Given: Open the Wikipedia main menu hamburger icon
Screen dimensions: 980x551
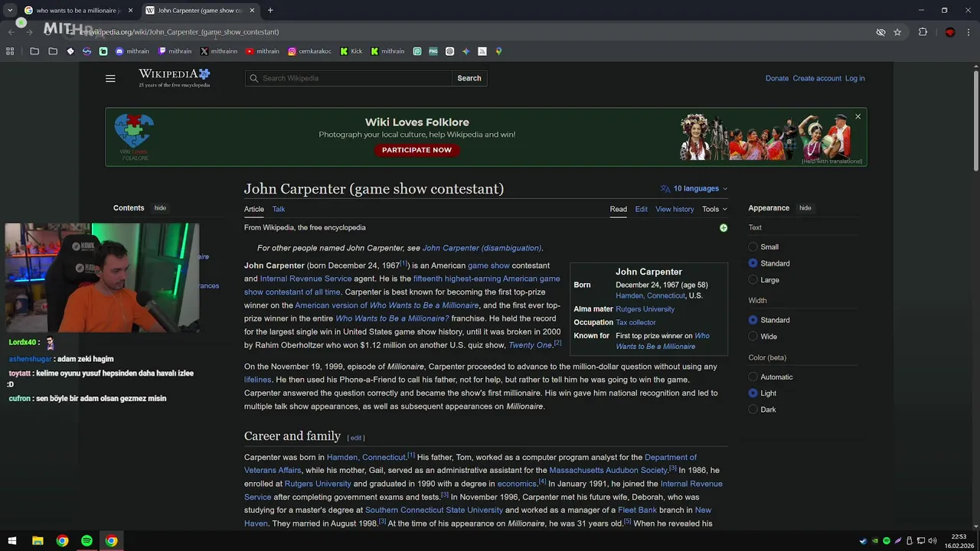Looking at the screenshot, I should [x=110, y=78].
